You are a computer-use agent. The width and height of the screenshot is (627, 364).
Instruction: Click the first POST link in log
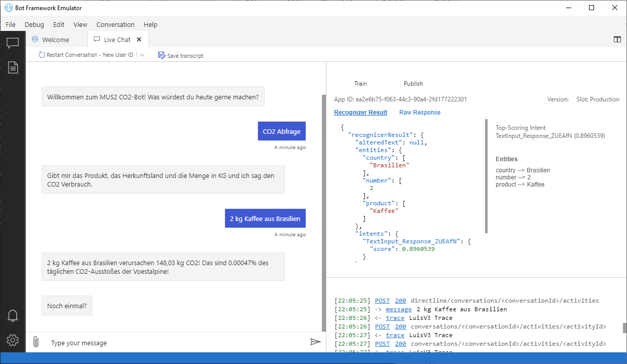click(382, 301)
